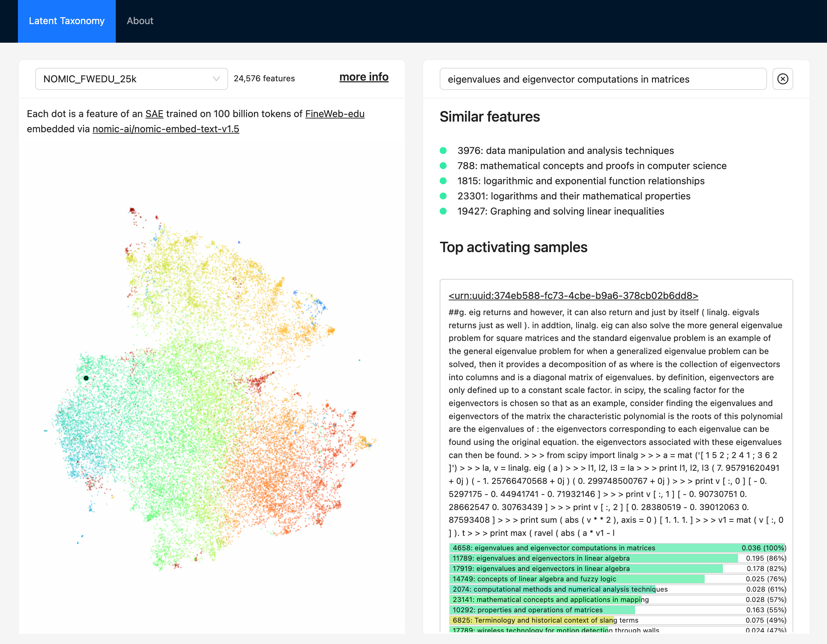Viewport: 827px width, 644px height.
Task: Click the green dot beside feature 3976
Action: coord(443,150)
